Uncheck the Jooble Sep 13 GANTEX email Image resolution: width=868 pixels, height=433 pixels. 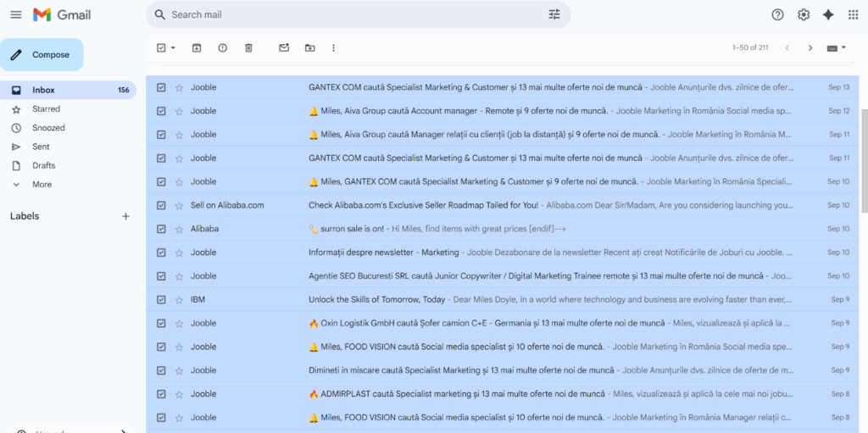click(161, 87)
